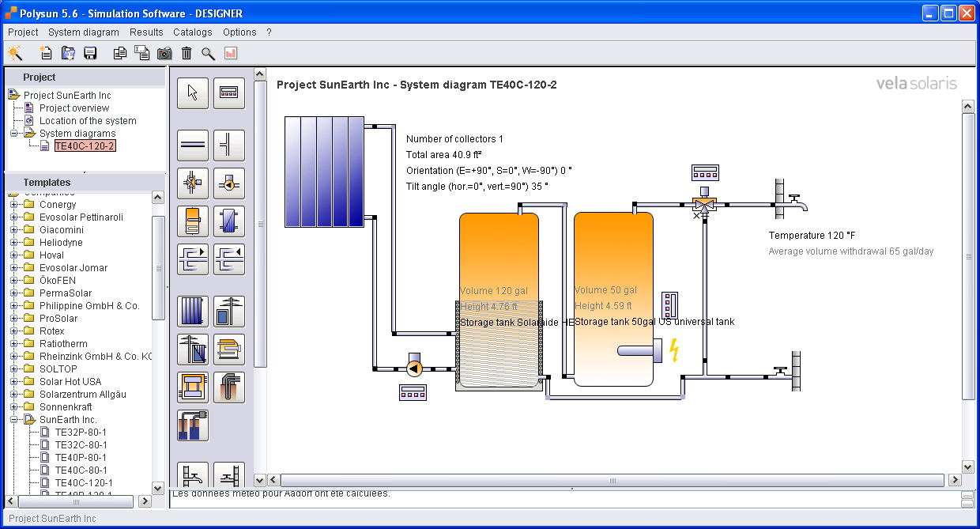Select the controller component in palette
This screenshot has height=529, width=980.
(229, 93)
